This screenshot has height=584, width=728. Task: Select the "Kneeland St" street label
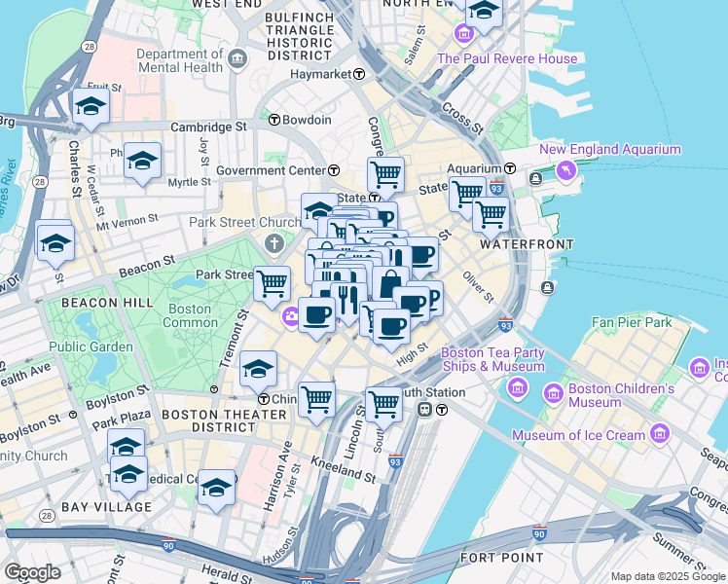pyautogui.click(x=344, y=469)
